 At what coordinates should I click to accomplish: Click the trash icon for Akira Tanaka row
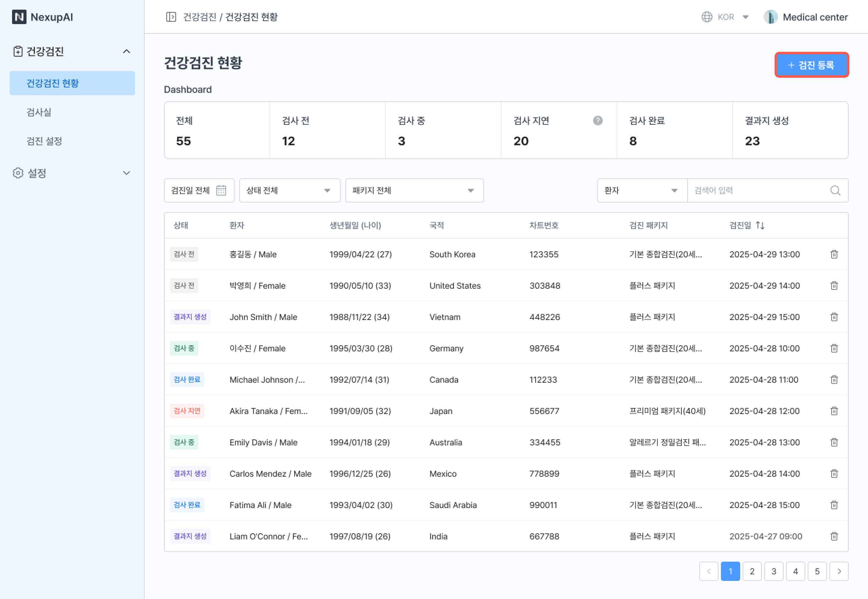(x=834, y=411)
